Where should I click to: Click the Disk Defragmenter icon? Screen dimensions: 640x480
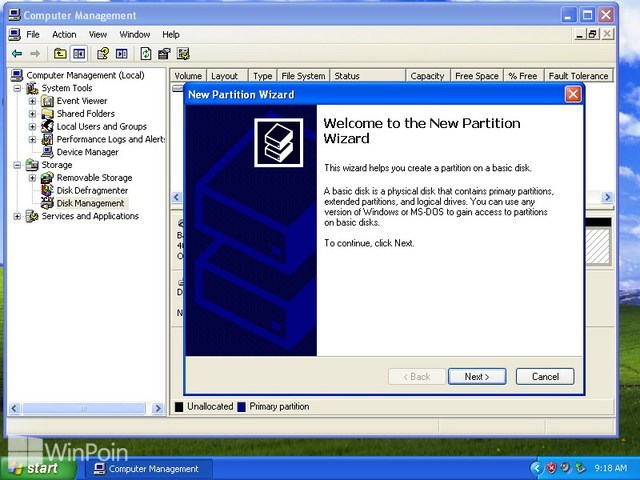(47, 190)
